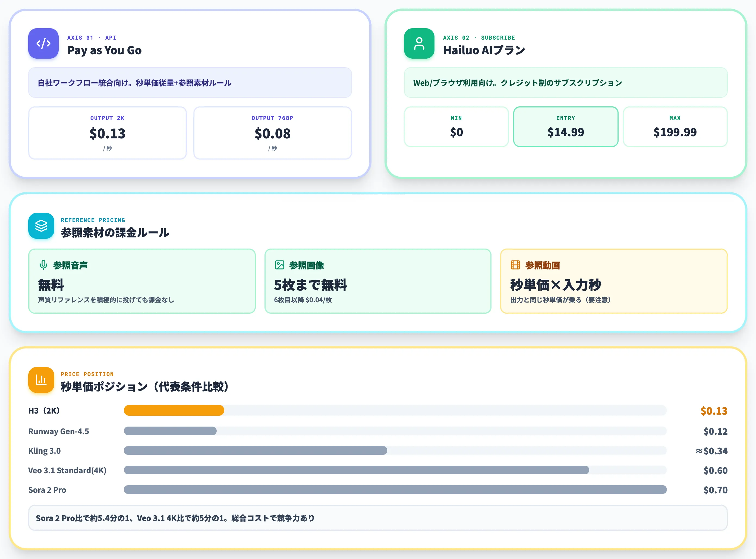The height and width of the screenshot is (559, 756).
Task: Click the "参照素材の課金ルール" heading
Action: pos(115,233)
